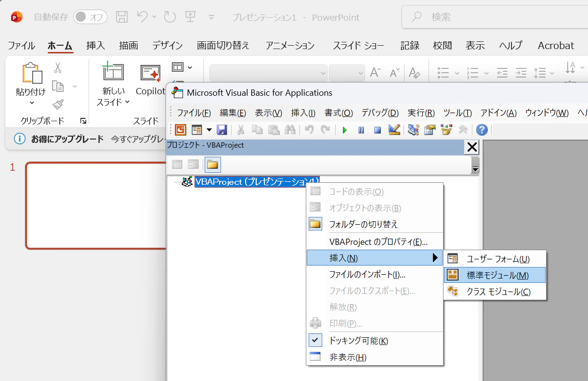588x381 pixels.
Task: Click the Paste clipboard icon in VBA toolbar
Action: [x=274, y=130]
